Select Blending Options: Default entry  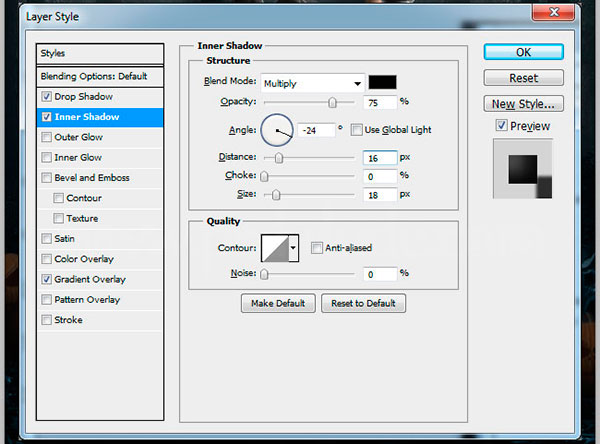coord(100,76)
